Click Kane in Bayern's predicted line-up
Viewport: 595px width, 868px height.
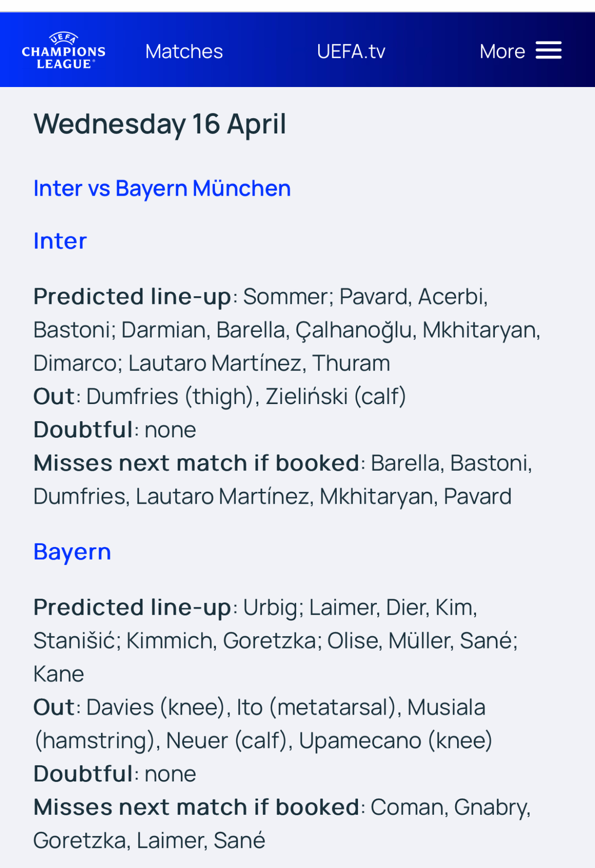pos(59,674)
